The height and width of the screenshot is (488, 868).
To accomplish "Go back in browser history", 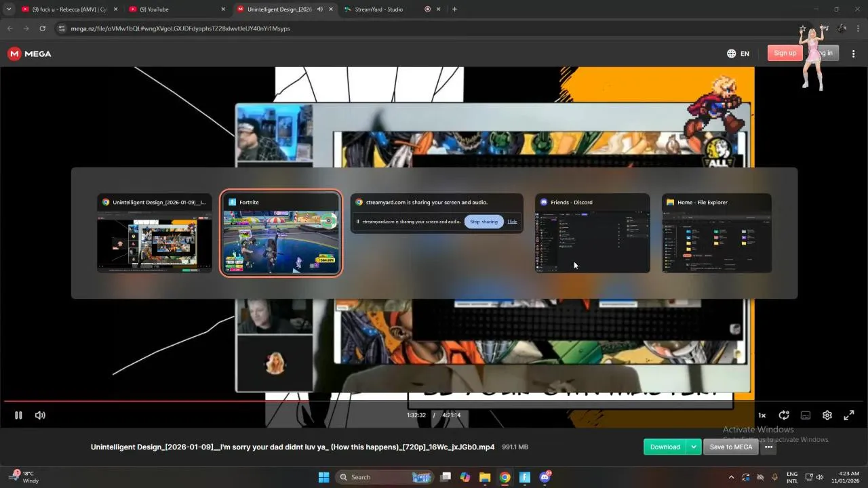I will [10, 28].
